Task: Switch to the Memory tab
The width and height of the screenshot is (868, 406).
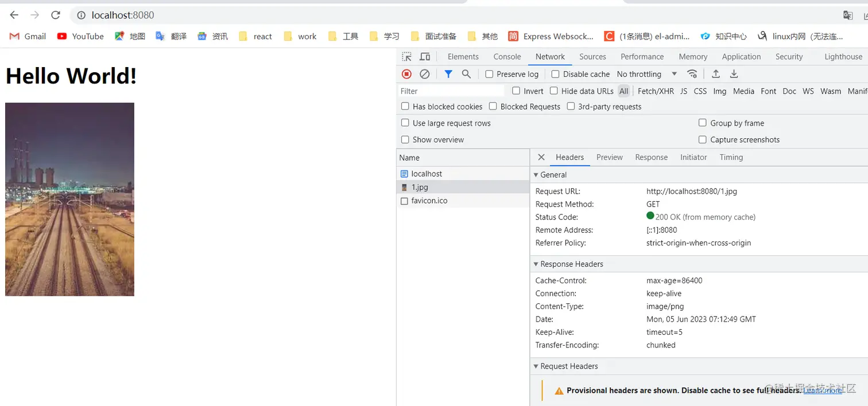Action: pos(693,57)
